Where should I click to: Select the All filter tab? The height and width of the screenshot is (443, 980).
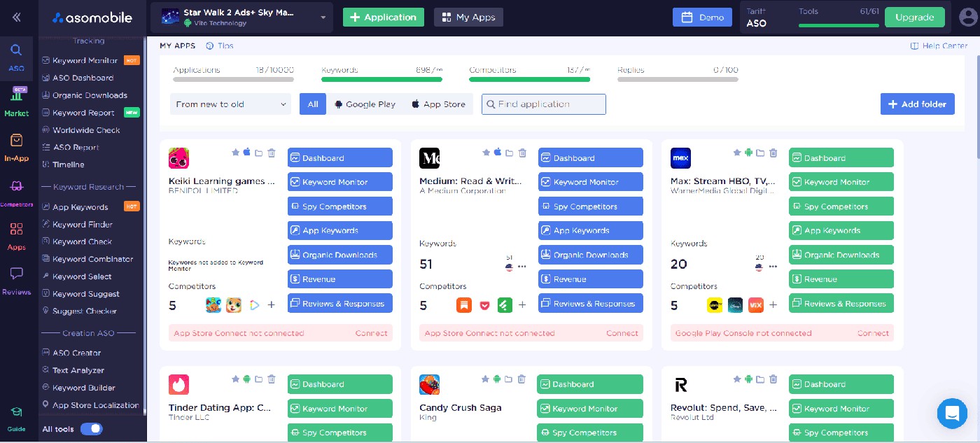click(x=313, y=104)
